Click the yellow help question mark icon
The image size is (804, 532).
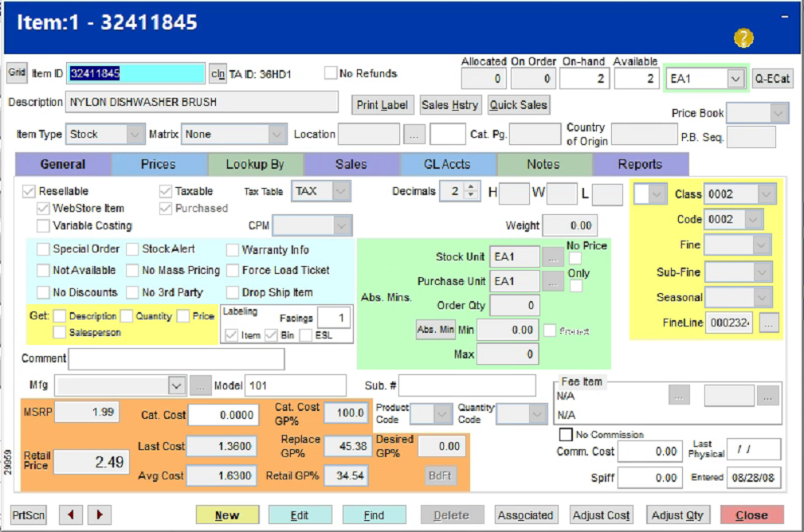click(743, 38)
